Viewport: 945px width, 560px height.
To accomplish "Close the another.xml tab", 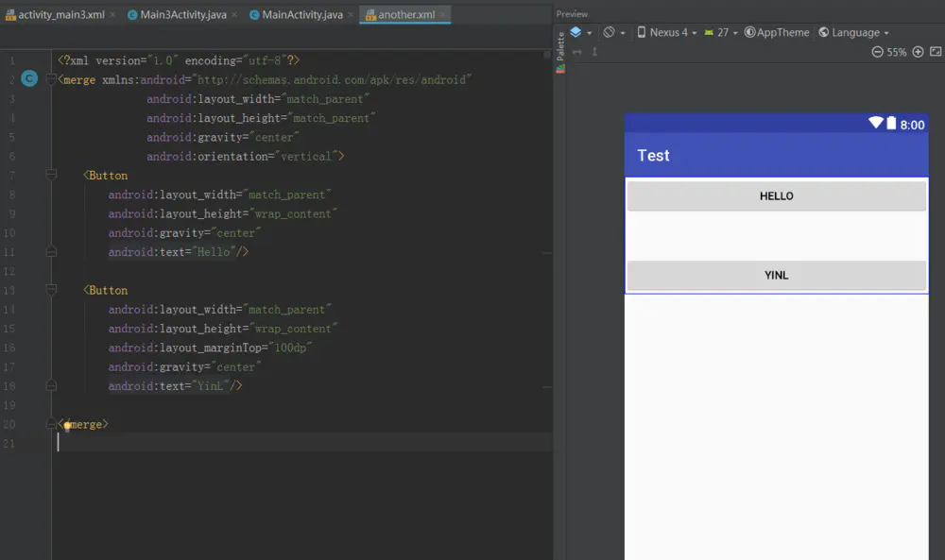I will point(443,14).
